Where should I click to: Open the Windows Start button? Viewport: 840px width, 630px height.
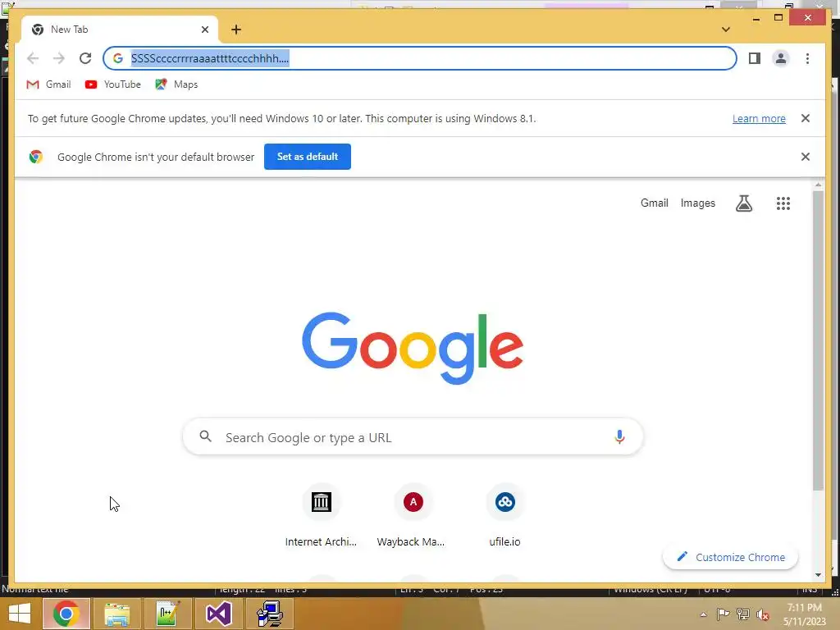point(20,614)
